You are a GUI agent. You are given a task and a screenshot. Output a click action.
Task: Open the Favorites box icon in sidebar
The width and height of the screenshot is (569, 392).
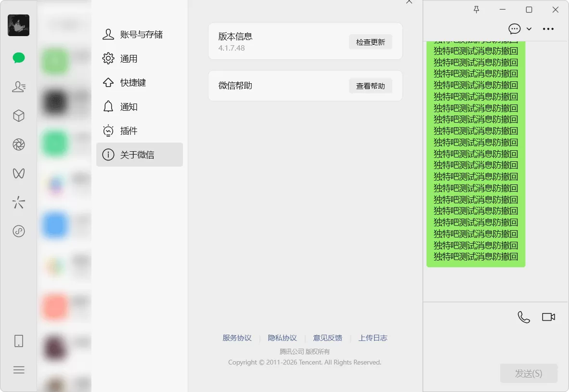pos(18,116)
